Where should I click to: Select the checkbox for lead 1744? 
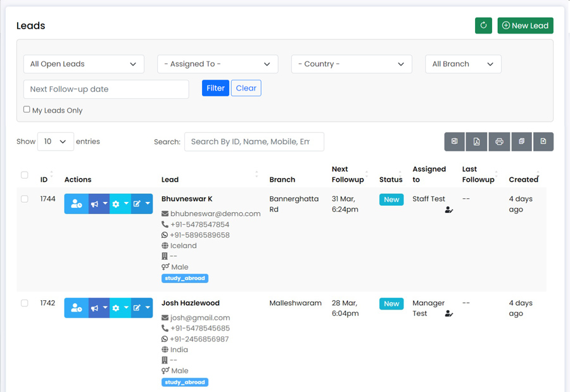point(24,199)
